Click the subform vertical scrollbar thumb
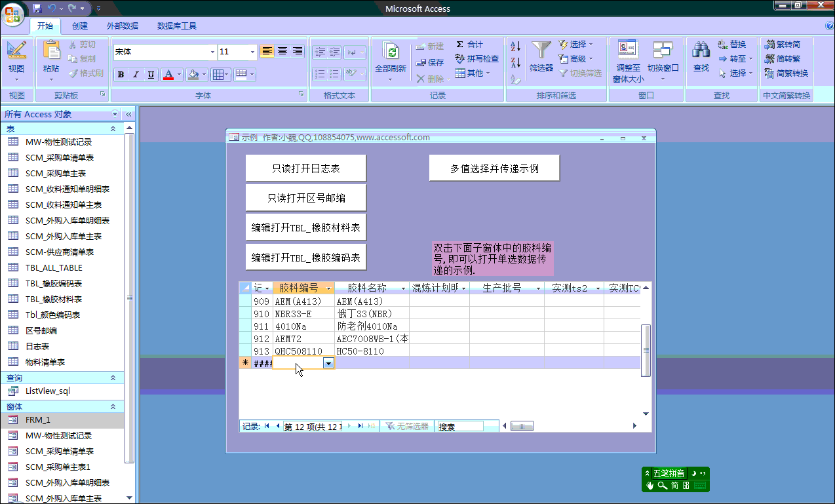The image size is (835, 504). tap(646, 351)
